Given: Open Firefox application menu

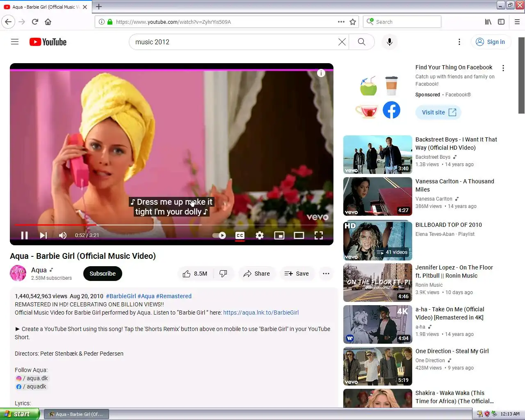Looking at the screenshot, I should click(517, 22).
